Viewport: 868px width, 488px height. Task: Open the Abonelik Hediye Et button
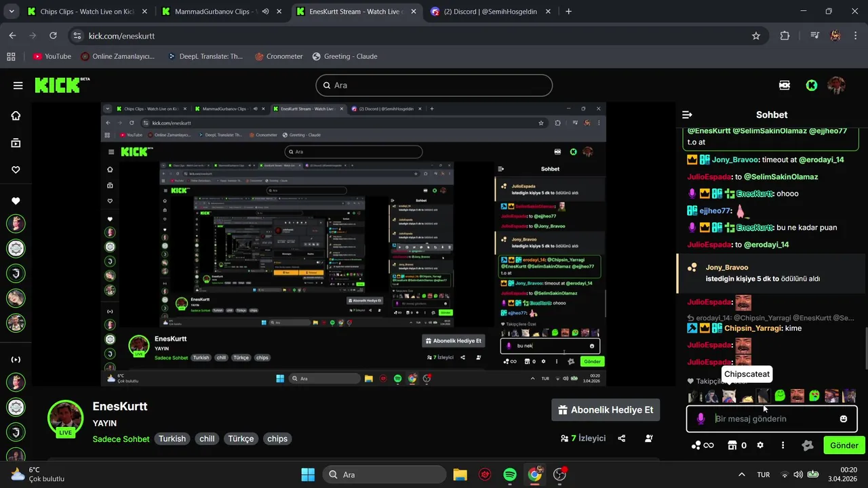tap(606, 409)
